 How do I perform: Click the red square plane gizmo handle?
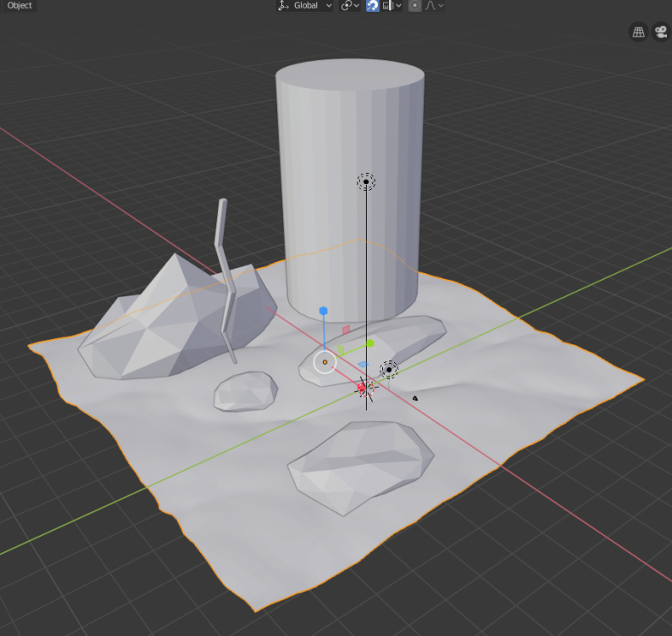[346, 329]
